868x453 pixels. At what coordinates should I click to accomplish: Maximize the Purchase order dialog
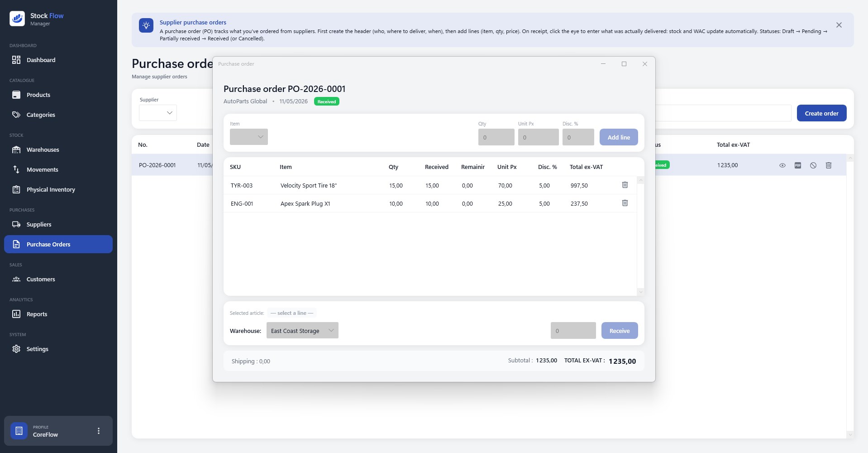click(624, 64)
